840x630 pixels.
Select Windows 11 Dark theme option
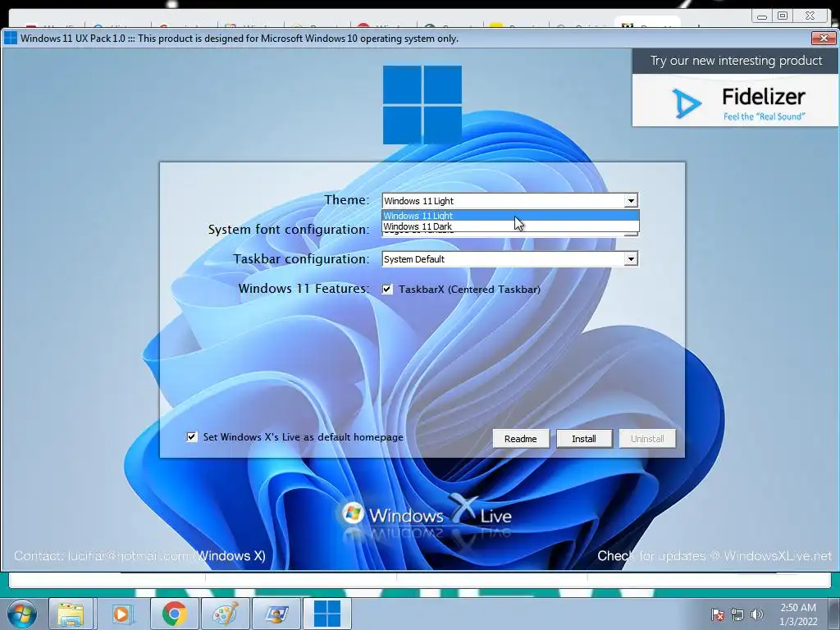(510, 226)
